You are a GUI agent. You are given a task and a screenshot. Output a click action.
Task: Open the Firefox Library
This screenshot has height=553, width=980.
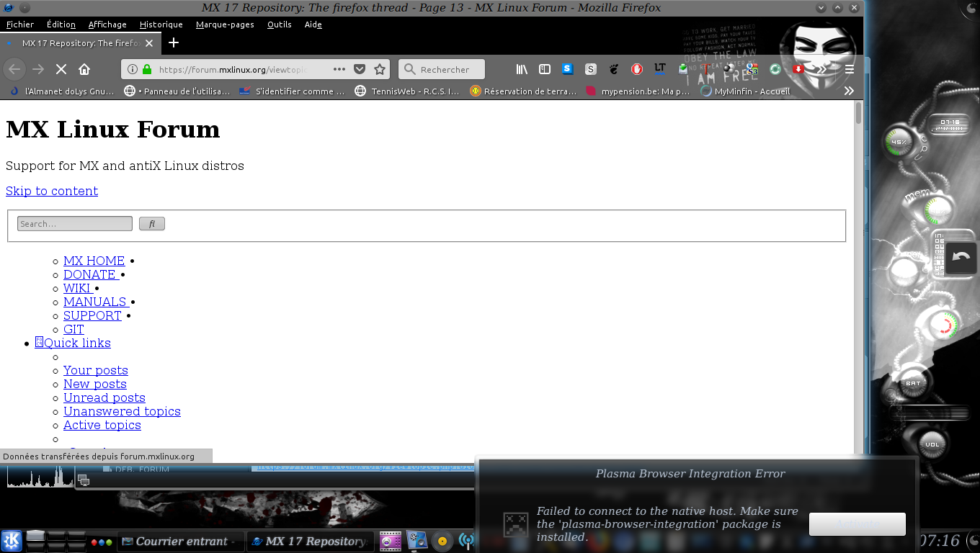point(522,69)
